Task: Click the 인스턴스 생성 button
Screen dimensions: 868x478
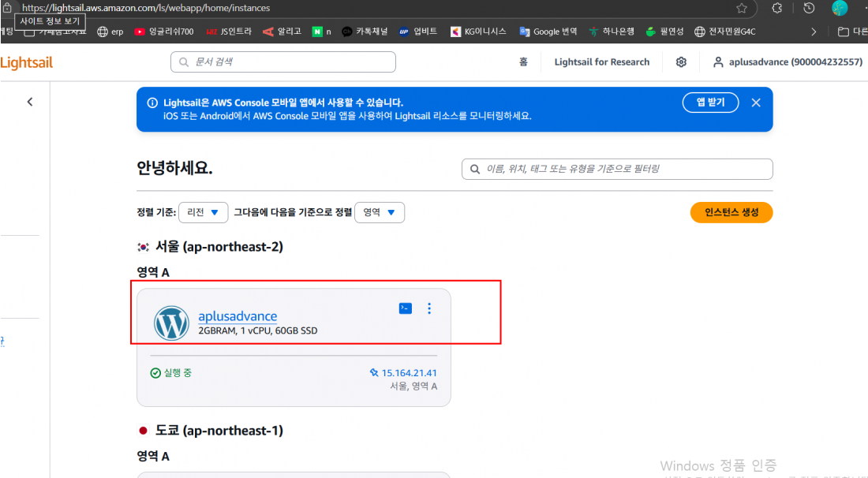Action: [x=731, y=212]
